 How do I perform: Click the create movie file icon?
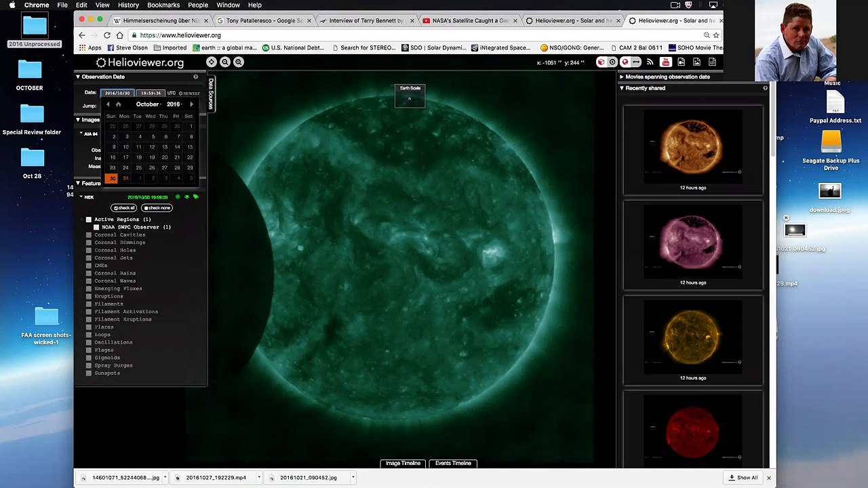(680, 62)
